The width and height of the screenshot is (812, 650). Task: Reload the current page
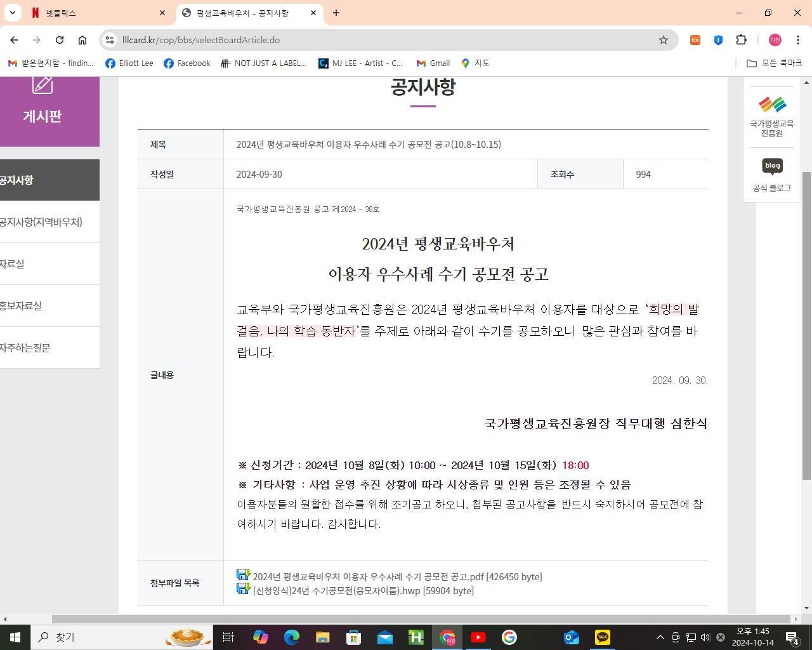tap(60, 40)
